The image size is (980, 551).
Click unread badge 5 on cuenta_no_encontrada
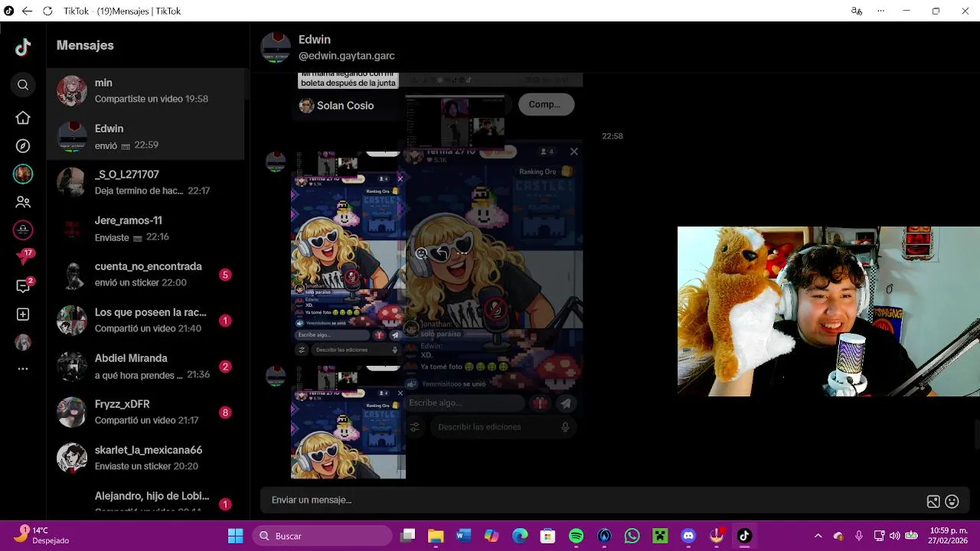click(225, 275)
